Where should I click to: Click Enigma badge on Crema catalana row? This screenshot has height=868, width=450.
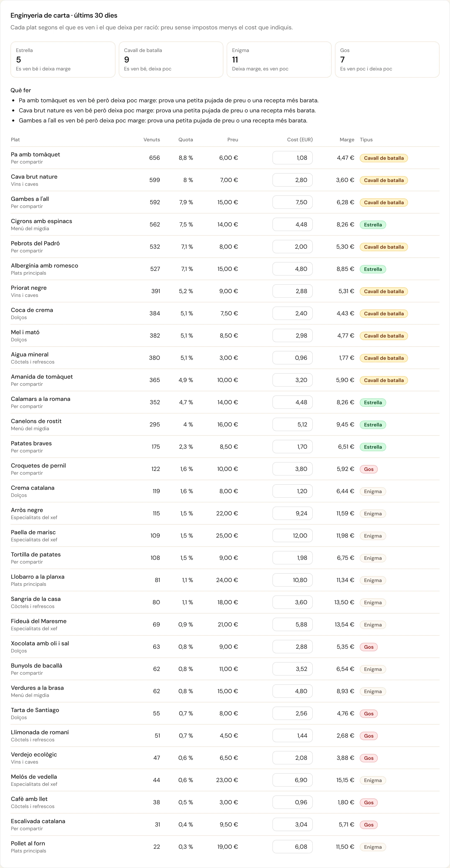tap(373, 491)
